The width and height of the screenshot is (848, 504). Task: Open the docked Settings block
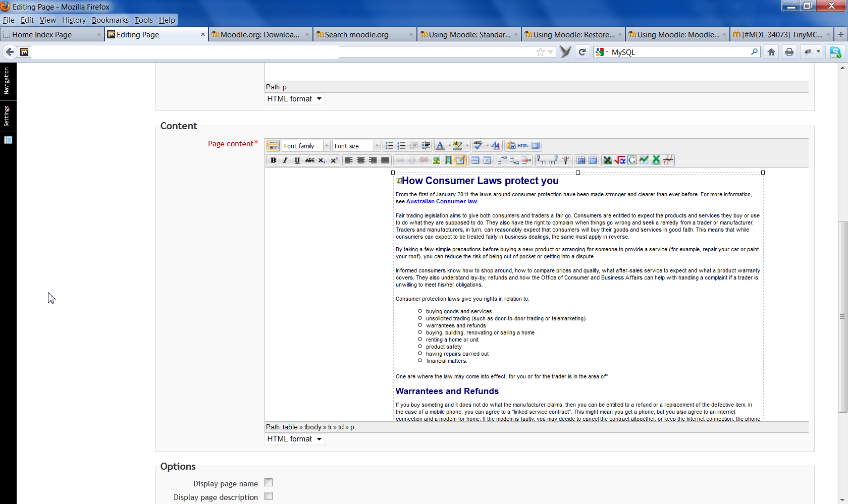click(x=7, y=116)
